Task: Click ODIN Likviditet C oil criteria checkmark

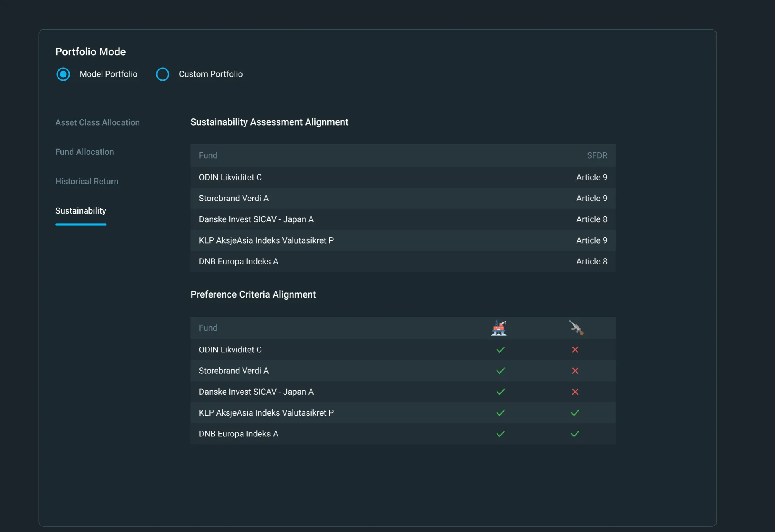Action: click(x=500, y=350)
